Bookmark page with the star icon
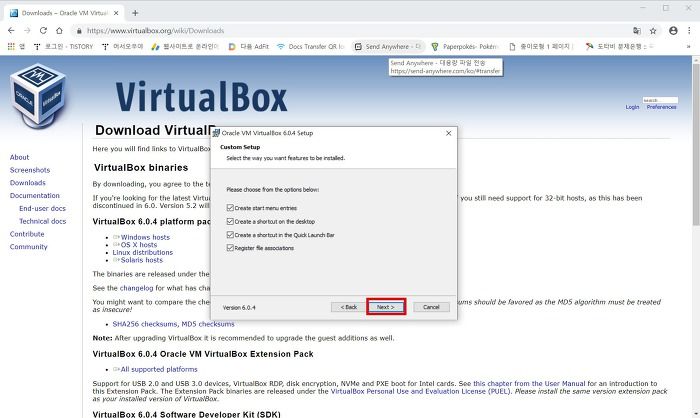 653,30
